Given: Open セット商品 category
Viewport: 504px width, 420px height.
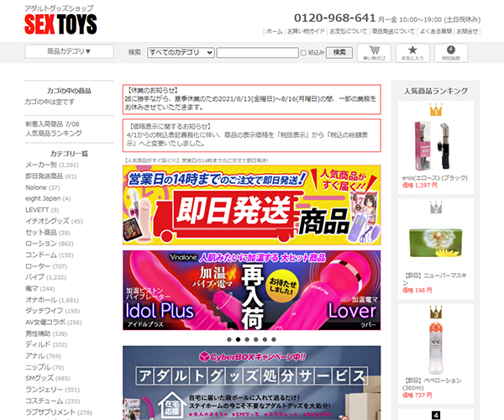Looking at the screenshot, I should [x=41, y=233].
